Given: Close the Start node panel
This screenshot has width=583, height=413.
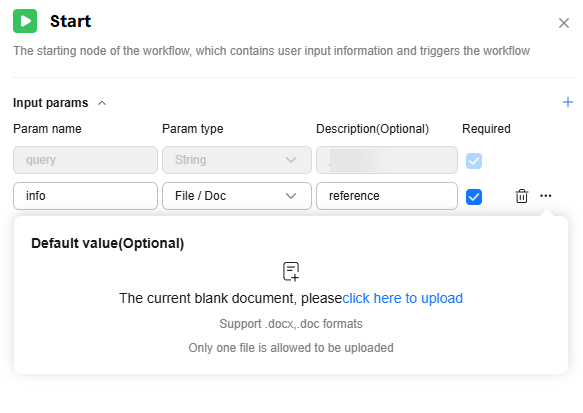Looking at the screenshot, I should click(x=564, y=23).
